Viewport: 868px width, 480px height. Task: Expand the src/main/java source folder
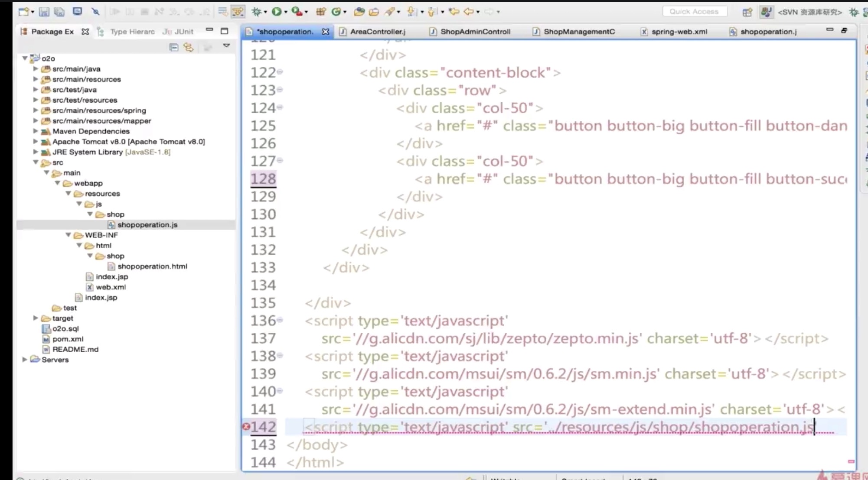click(x=36, y=68)
